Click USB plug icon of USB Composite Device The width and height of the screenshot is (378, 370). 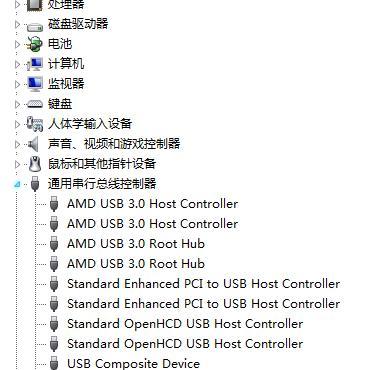pyautogui.click(x=54, y=363)
